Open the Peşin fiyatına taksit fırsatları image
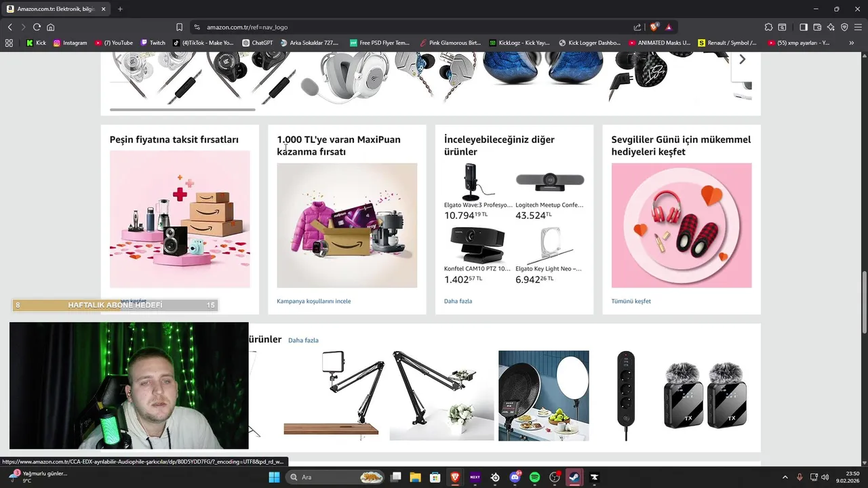The image size is (868, 488). pos(180,219)
